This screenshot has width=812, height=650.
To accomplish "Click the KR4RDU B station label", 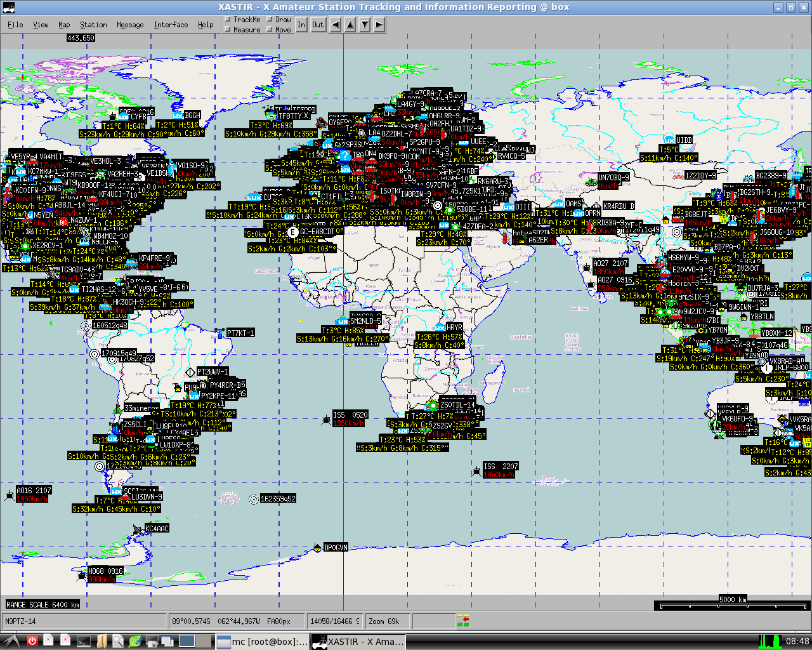I will coord(619,206).
